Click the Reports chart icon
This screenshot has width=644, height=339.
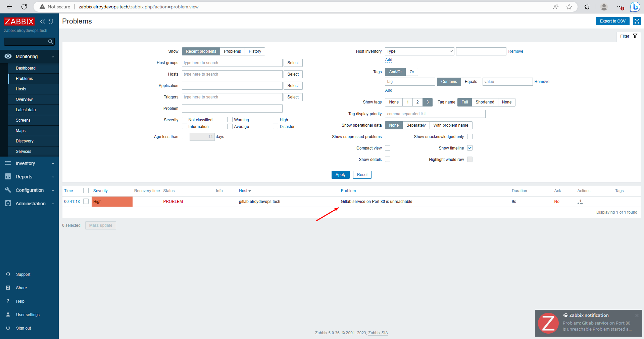click(x=8, y=176)
